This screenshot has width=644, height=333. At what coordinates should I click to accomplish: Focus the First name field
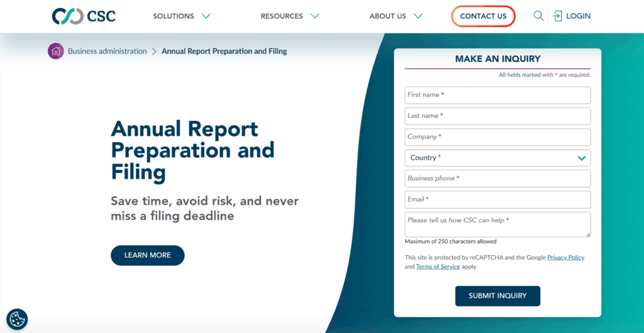pyautogui.click(x=498, y=95)
